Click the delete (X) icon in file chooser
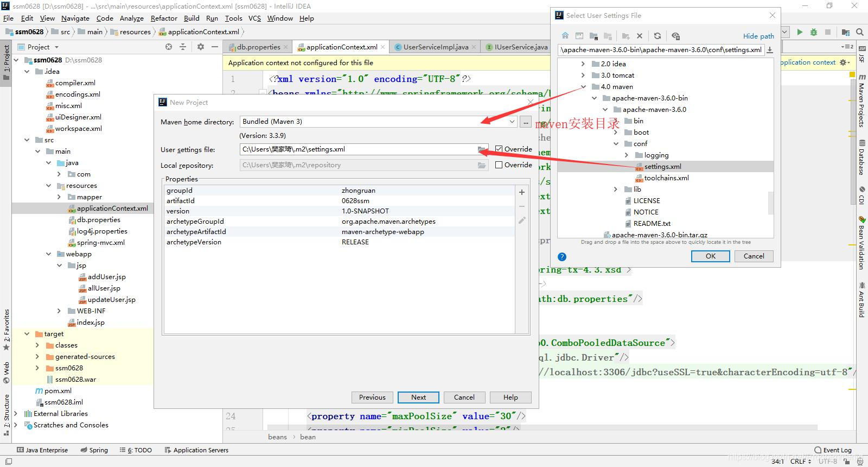The width and height of the screenshot is (868, 467). click(640, 36)
